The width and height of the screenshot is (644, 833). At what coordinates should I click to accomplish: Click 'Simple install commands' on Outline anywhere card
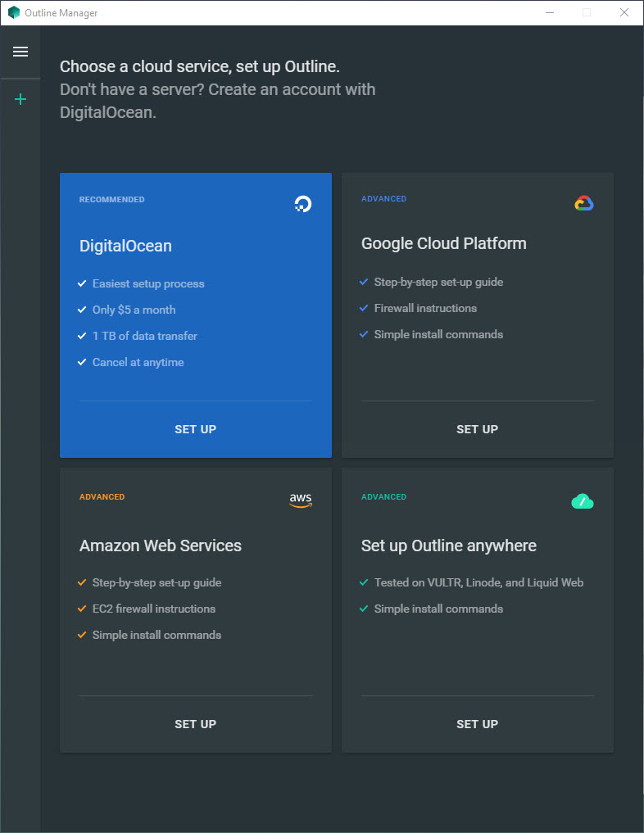pos(439,609)
